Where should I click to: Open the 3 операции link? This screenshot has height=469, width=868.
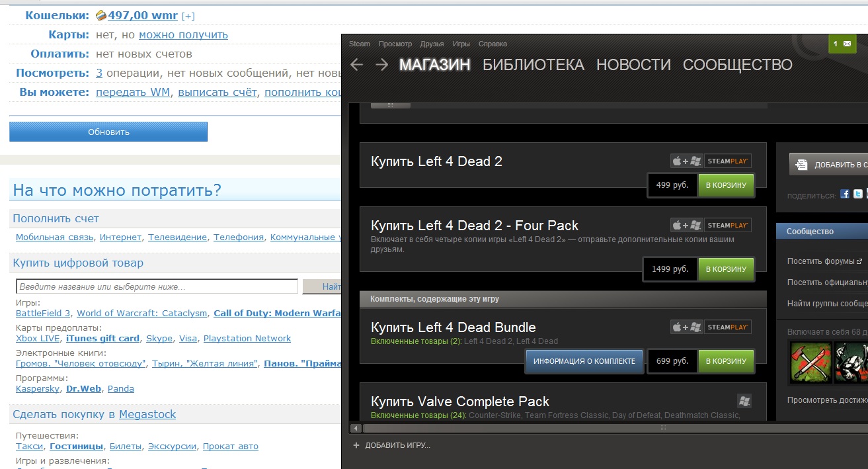pyautogui.click(x=99, y=73)
